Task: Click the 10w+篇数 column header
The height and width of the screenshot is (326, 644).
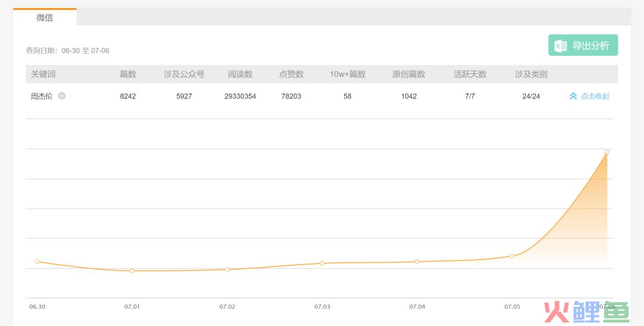Action: coord(348,74)
